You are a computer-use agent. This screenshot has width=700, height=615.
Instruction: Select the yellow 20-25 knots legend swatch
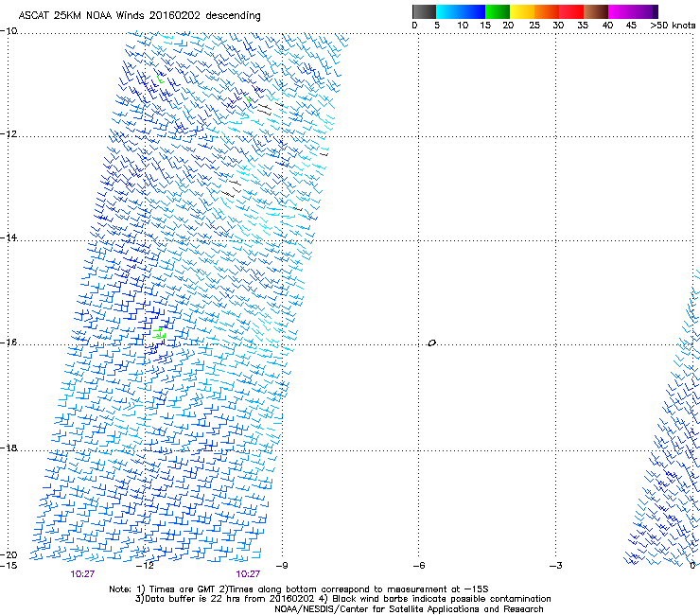[522, 11]
